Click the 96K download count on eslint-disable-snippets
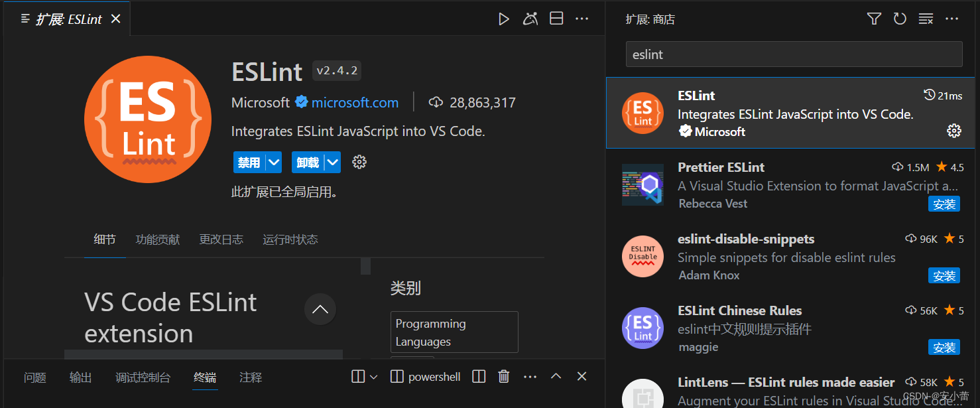 point(922,239)
